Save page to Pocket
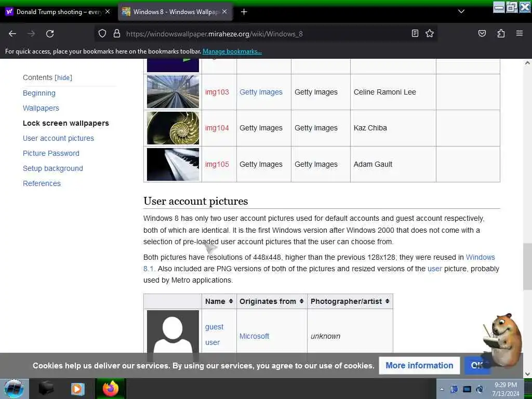Screen dimensions: 532x399 pos(482,34)
